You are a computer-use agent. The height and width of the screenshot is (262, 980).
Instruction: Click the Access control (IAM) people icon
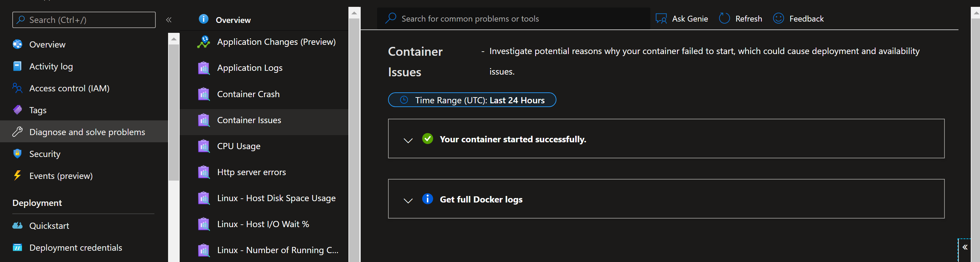[x=17, y=88]
